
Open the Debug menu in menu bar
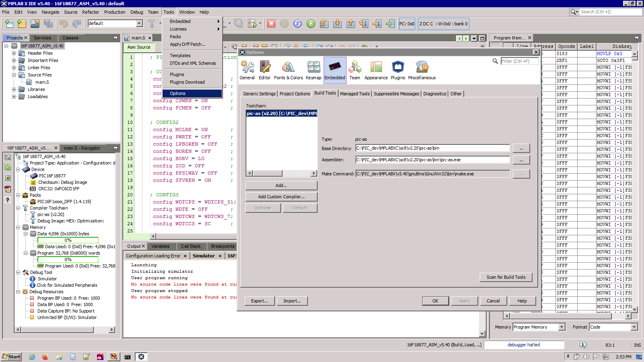(136, 12)
